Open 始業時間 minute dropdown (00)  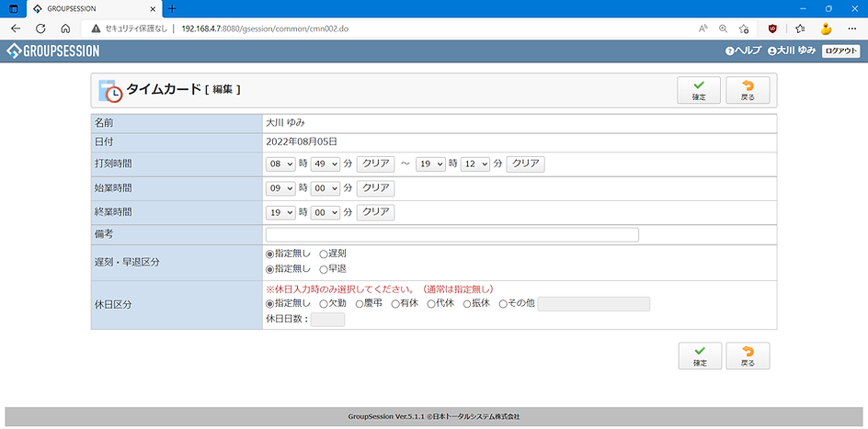[325, 188]
